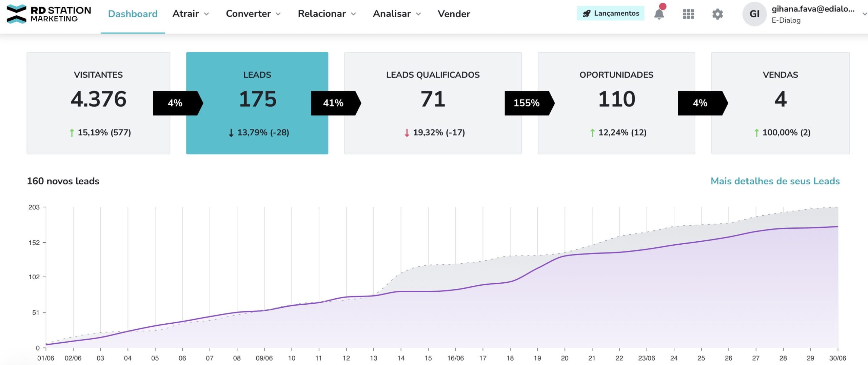This screenshot has height=365, width=868.
Task: Click the Lançamentos button
Action: tap(610, 14)
